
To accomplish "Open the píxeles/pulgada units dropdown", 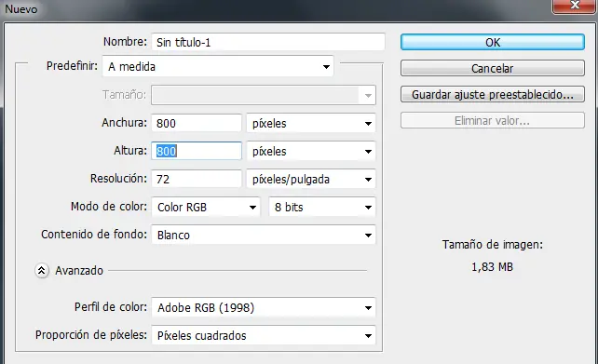I will click(x=311, y=179).
